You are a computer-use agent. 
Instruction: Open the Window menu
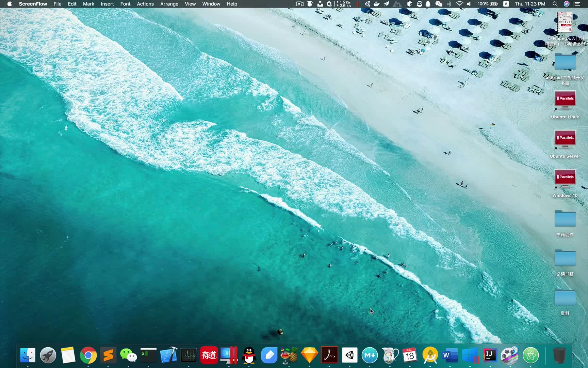211,4
